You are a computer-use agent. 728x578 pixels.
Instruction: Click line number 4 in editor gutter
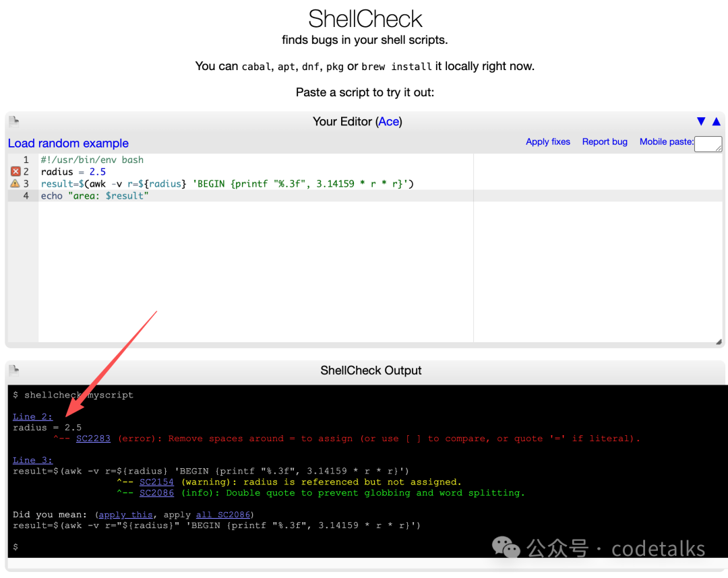pos(26,196)
